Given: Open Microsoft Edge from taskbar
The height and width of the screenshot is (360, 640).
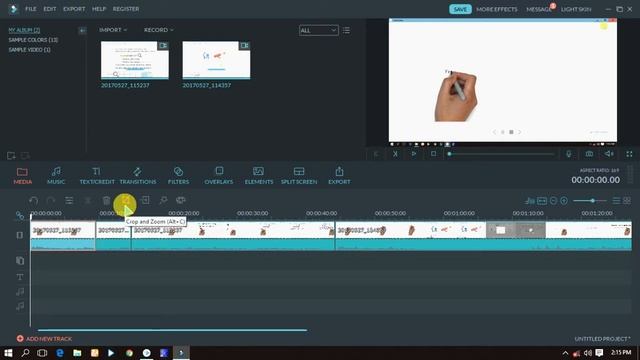Looking at the screenshot, I should [x=60, y=353].
